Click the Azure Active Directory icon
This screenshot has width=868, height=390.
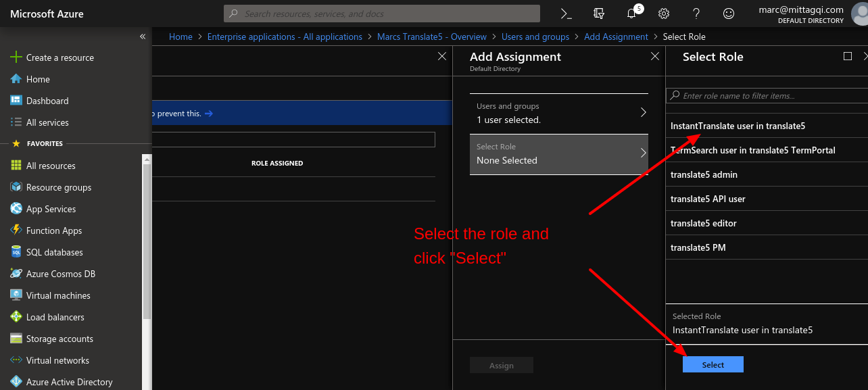coord(16,382)
